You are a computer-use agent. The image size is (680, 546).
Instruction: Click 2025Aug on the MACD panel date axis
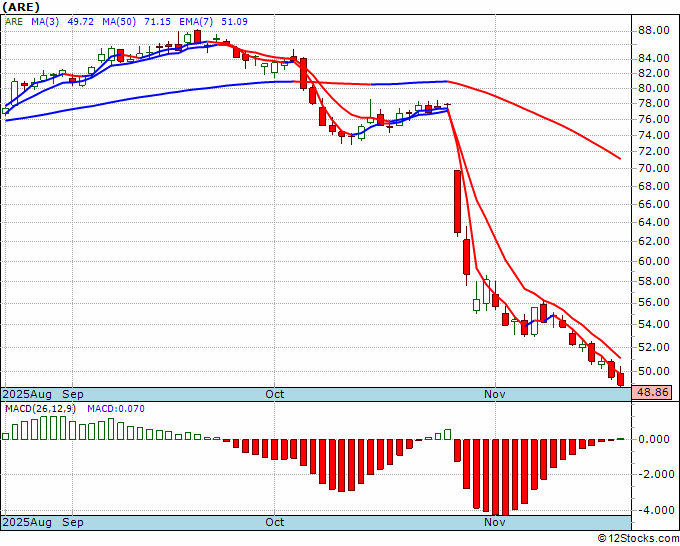[27, 522]
